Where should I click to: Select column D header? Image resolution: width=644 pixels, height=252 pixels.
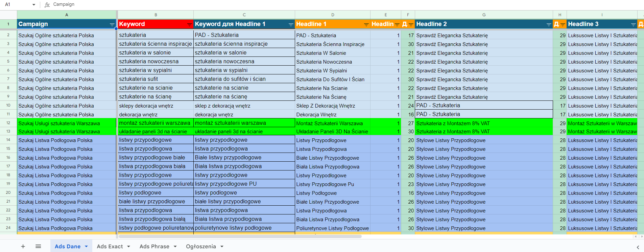tap(333, 15)
